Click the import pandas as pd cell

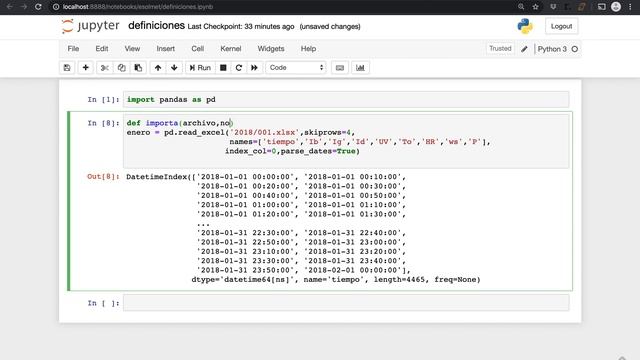pyautogui.click(x=346, y=100)
